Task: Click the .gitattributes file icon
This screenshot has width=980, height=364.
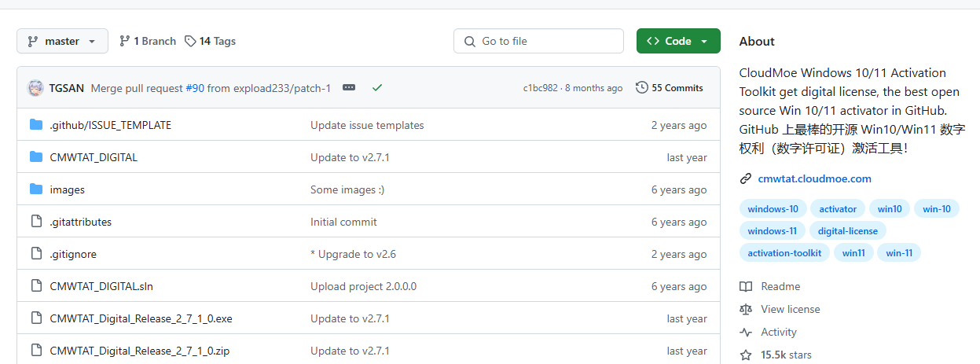Action: click(x=36, y=222)
